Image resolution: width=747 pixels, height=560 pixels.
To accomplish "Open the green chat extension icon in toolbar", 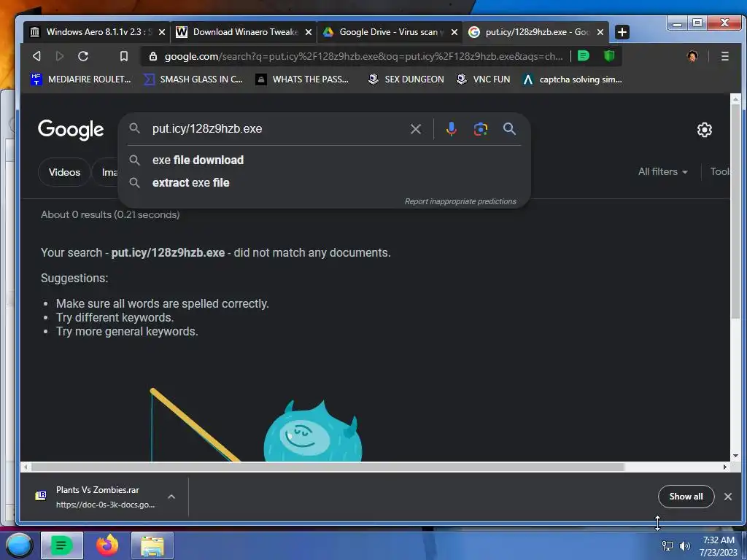I will click(x=583, y=55).
